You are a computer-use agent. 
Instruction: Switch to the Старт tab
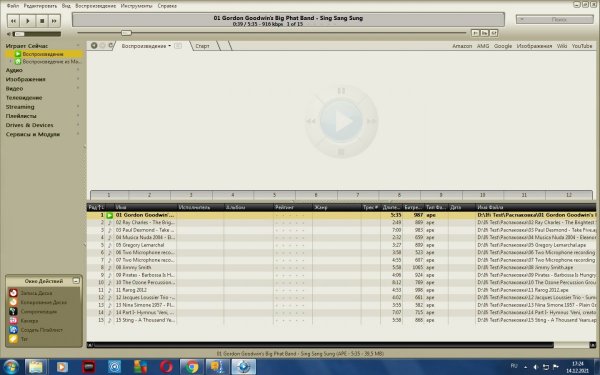pos(202,46)
